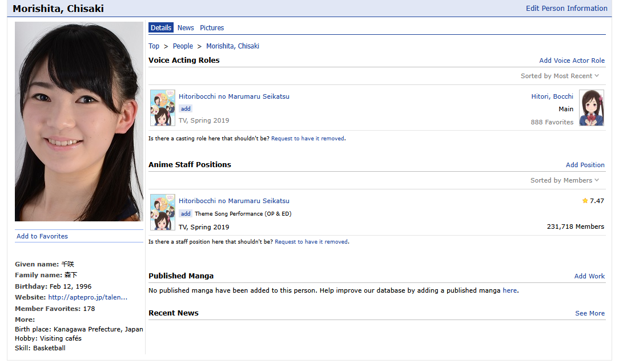Screen dimensions: 635x364
Task: Expand Sorted by Most Recent dropdown
Action: pyautogui.click(x=560, y=76)
